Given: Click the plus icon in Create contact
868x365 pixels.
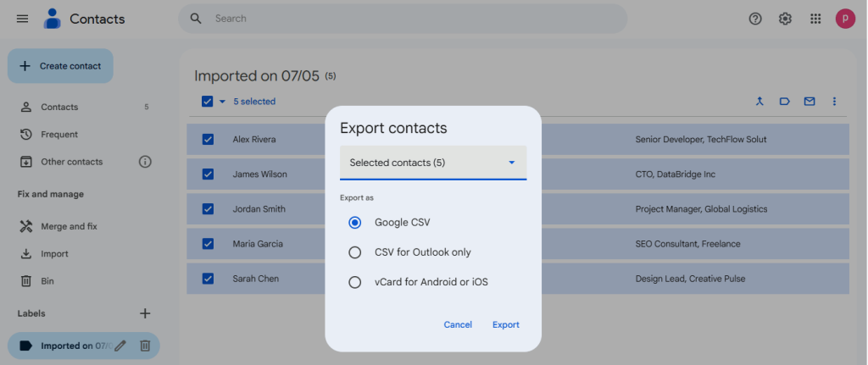Looking at the screenshot, I should [25, 66].
